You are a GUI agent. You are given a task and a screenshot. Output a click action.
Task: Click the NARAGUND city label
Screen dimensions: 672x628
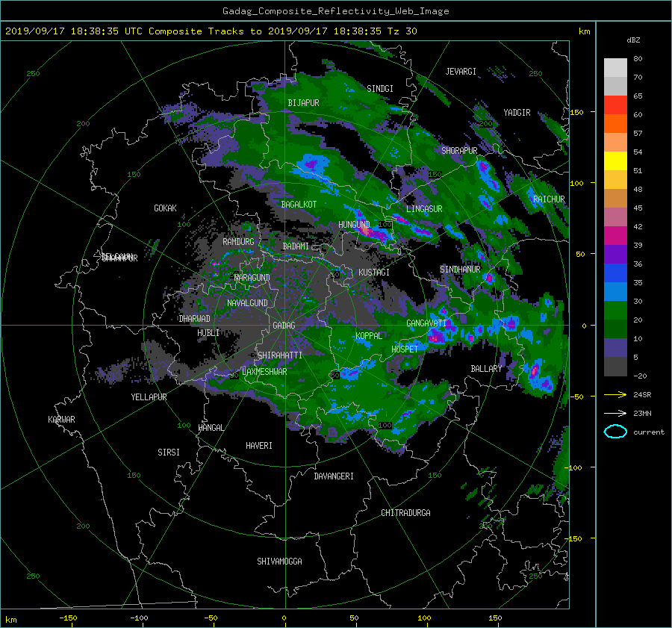tap(252, 278)
